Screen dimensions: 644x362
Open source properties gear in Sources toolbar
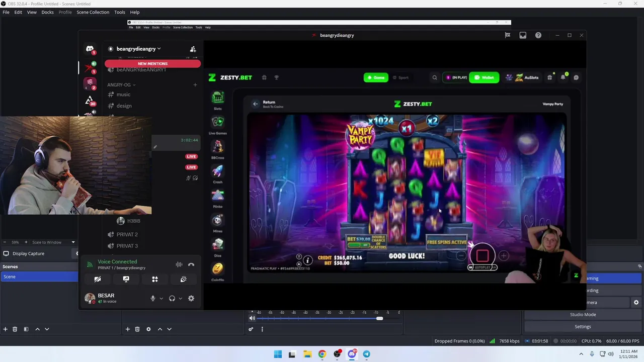click(x=148, y=329)
